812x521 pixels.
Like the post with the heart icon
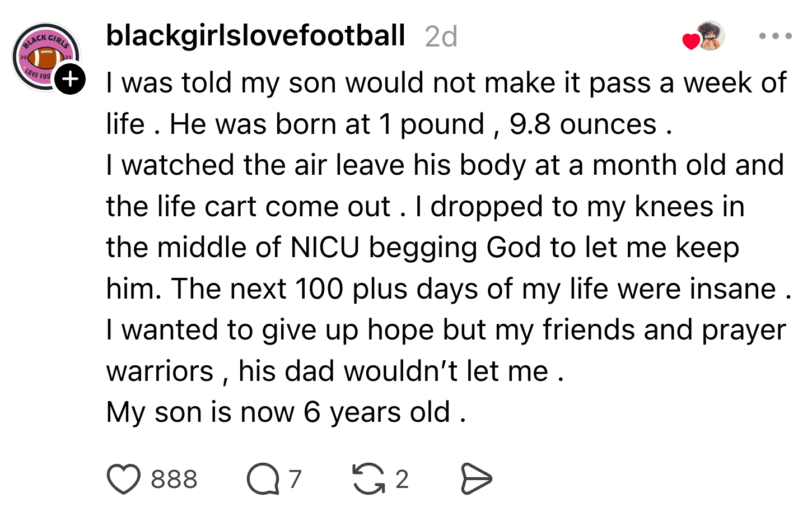point(123,480)
